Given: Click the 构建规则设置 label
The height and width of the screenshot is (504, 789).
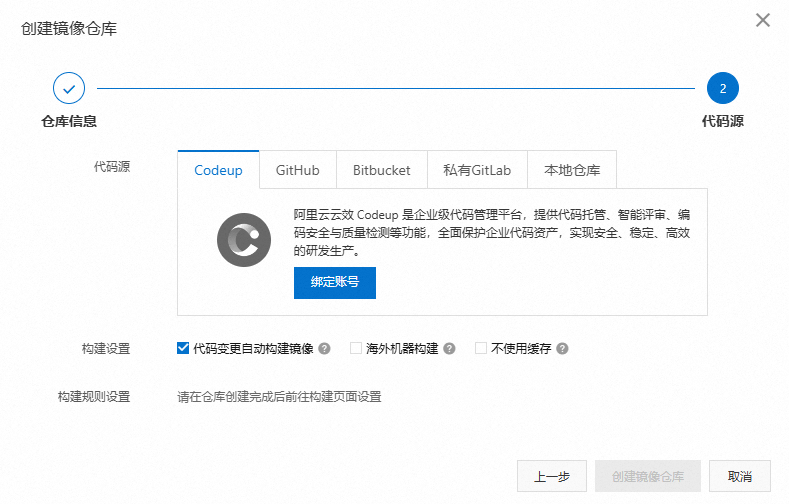Looking at the screenshot, I should pos(94,397).
